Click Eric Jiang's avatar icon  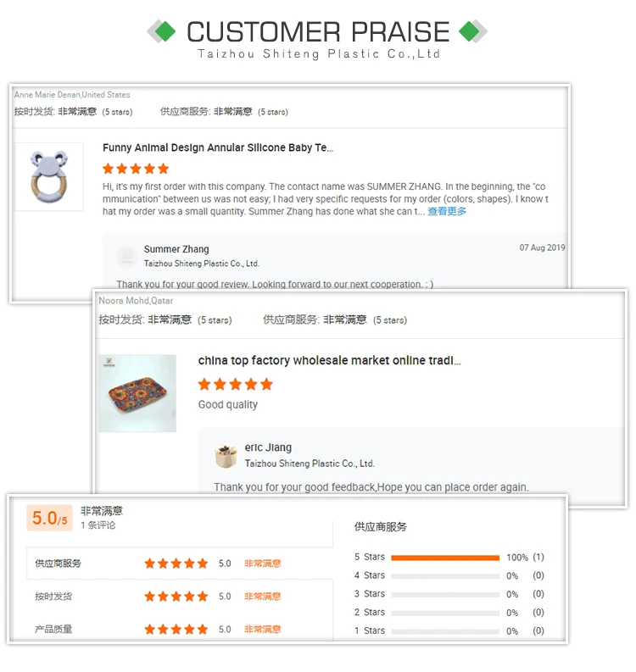(226, 456)
